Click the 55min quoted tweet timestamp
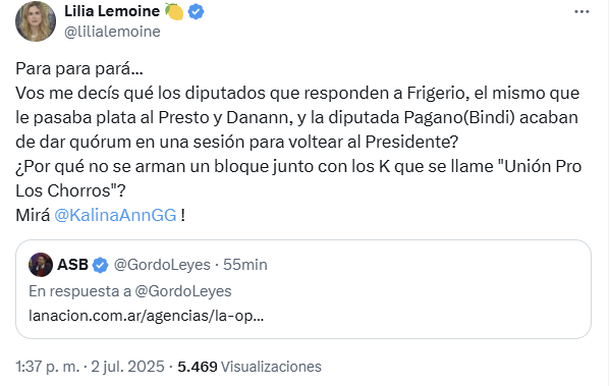Screen dimensions: 610x386 [245, 265]
